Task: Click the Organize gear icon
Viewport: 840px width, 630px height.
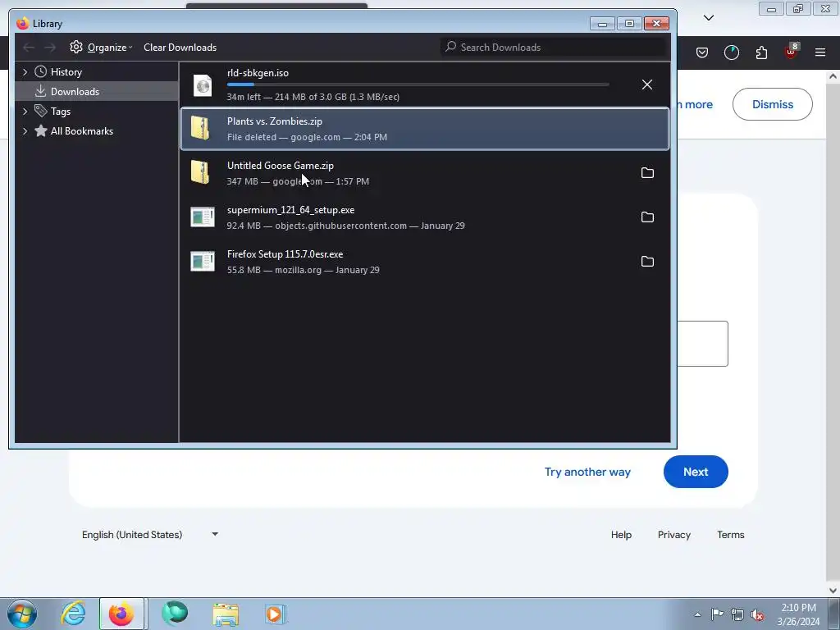Action: (x=76, y=47)
